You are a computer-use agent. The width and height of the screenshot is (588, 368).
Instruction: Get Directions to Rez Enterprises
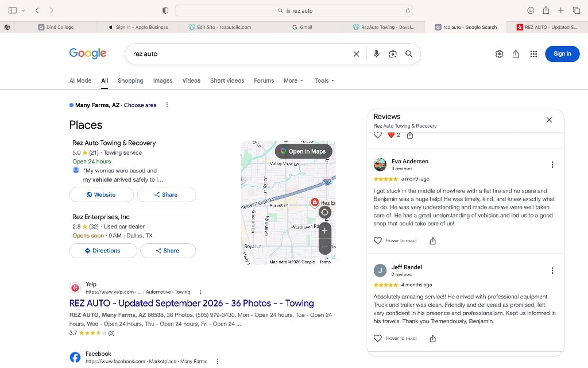pyautogui.click(x=103, y=251)
